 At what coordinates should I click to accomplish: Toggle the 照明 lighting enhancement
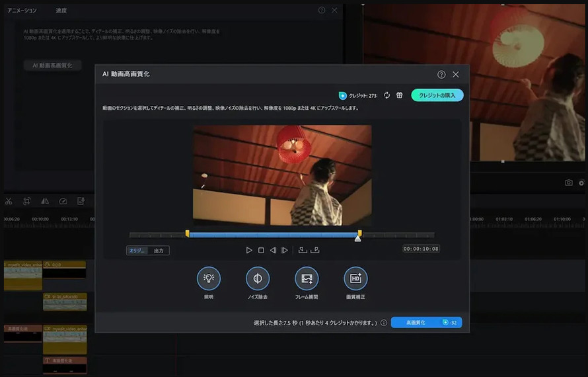click(209, 278)
